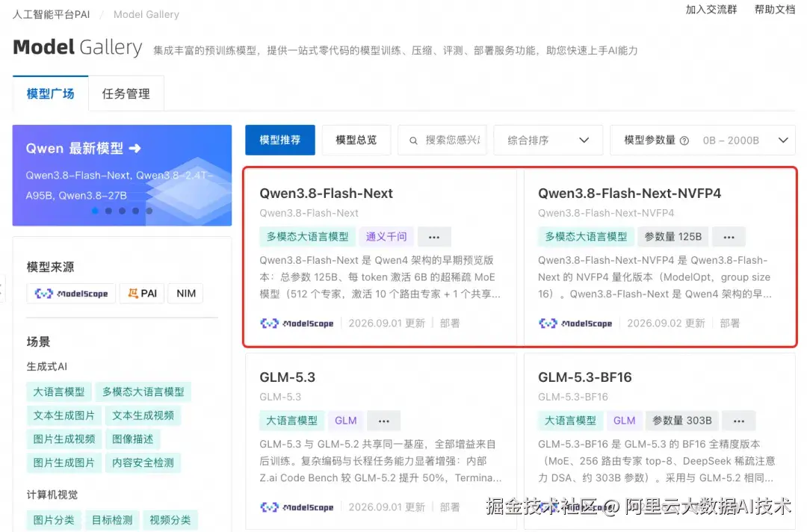Screen dimensions: 807x532
Task: Click the model search input field
Action: click(x=442, y=140)
